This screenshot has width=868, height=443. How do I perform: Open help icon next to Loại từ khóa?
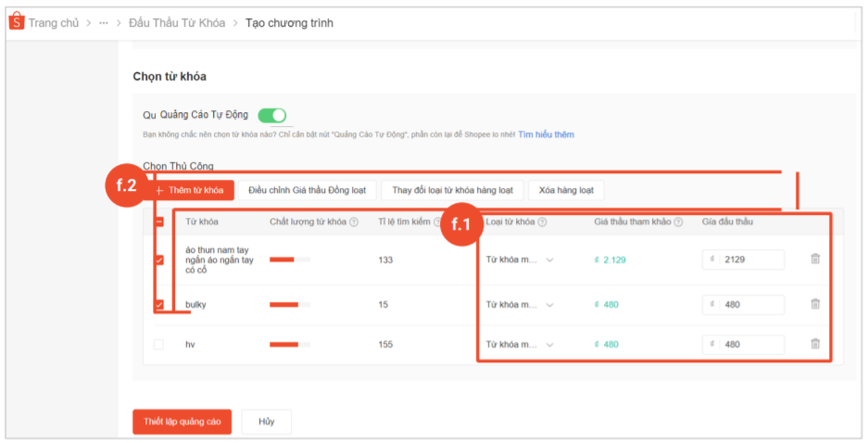click(x=542, y=222)
